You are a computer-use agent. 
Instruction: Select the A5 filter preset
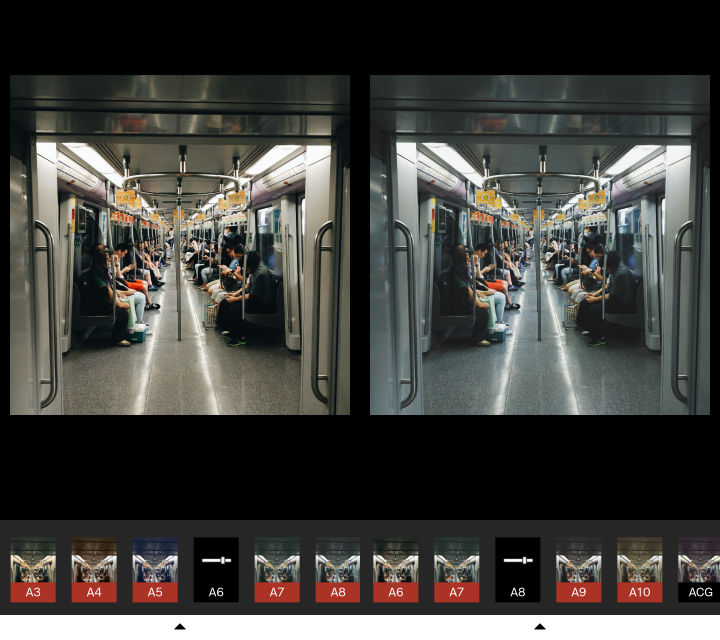(155, 569)
